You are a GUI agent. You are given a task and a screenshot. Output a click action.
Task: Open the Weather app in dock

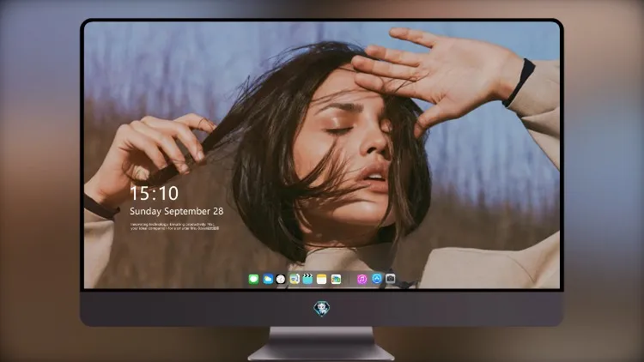click(x=268, y=279)
